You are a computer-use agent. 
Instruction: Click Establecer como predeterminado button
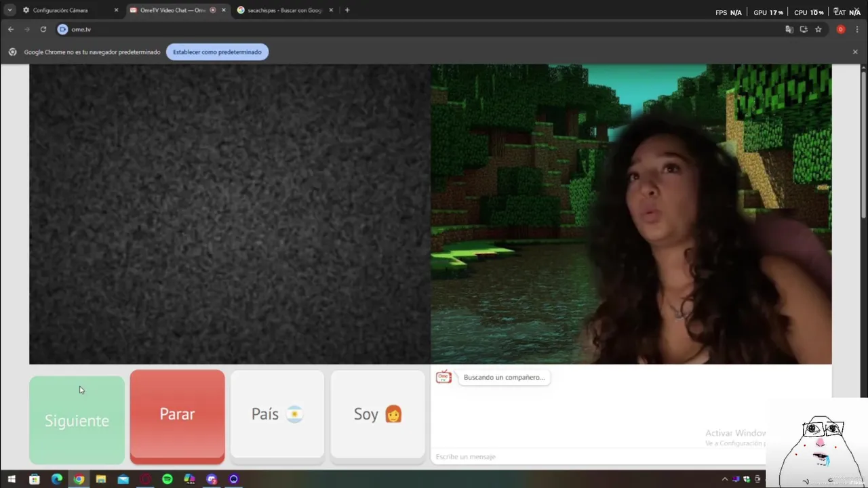(217, 52)
